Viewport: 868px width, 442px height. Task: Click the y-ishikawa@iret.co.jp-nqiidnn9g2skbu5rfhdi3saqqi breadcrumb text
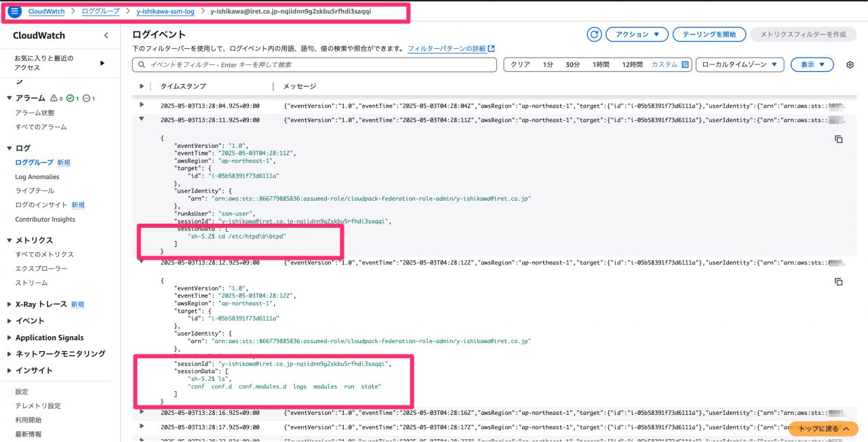tap(291, 12)
